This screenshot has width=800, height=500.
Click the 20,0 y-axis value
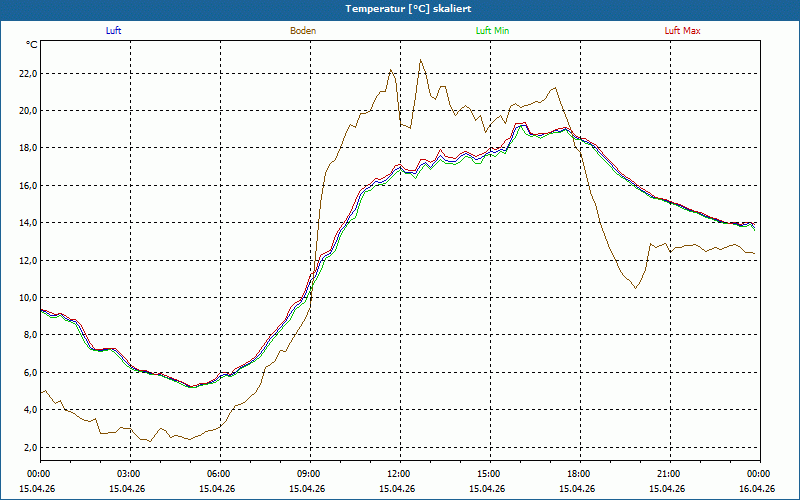[29, 111]
